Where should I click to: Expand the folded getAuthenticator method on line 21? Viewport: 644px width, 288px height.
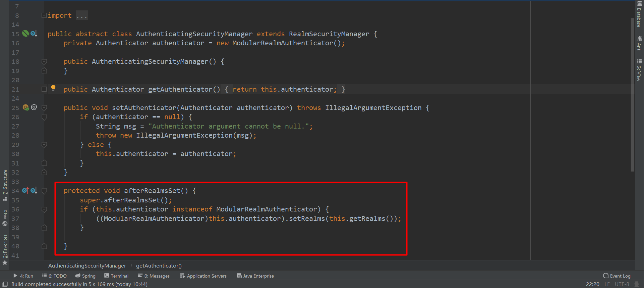click(44, 89)
